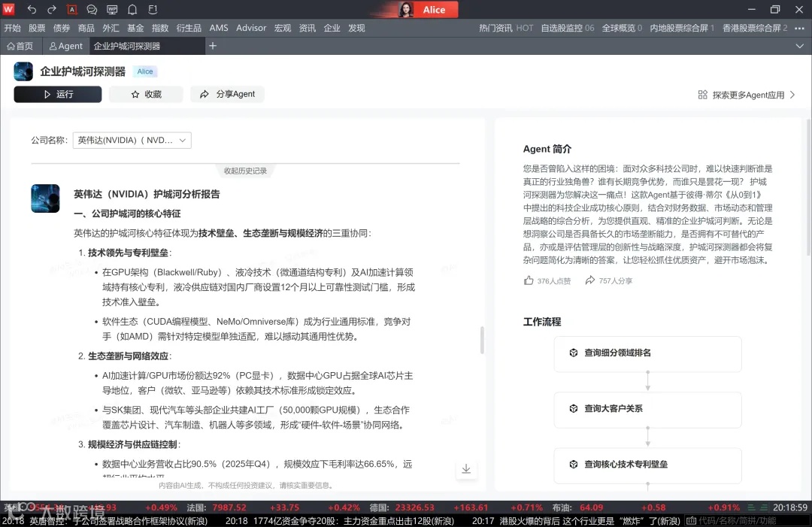
Task: Click the WP monitor icon in title bar
Action: [112, 9]
